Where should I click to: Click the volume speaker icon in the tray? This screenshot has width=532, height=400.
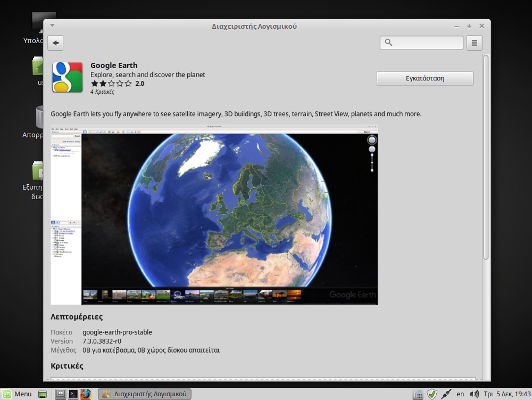tap(474, 394)
